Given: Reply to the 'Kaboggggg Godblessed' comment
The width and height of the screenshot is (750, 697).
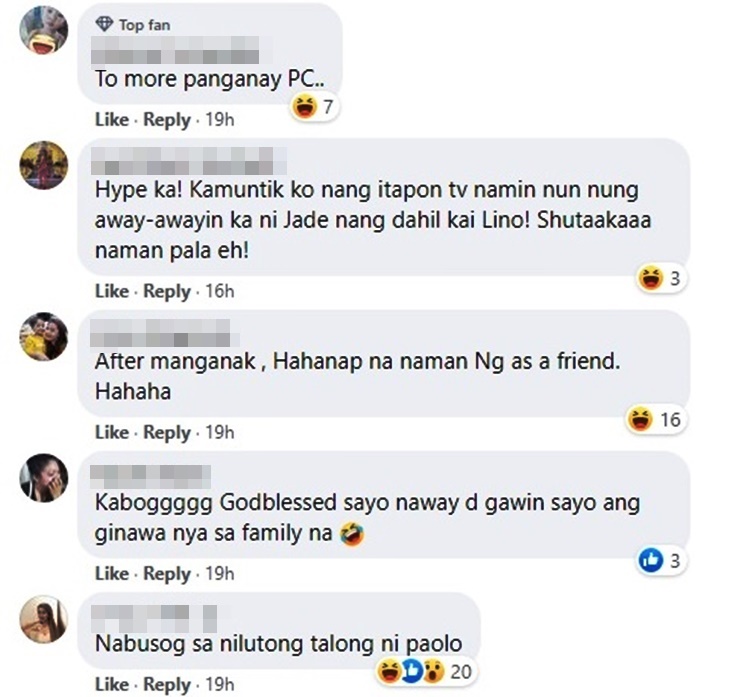Looking at the screenshot, I should (167, 574).
